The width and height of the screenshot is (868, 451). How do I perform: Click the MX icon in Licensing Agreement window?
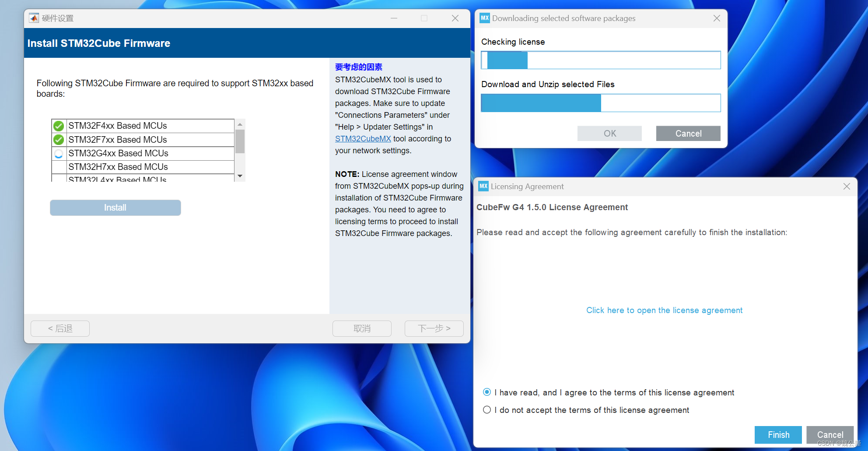[483, 186]
